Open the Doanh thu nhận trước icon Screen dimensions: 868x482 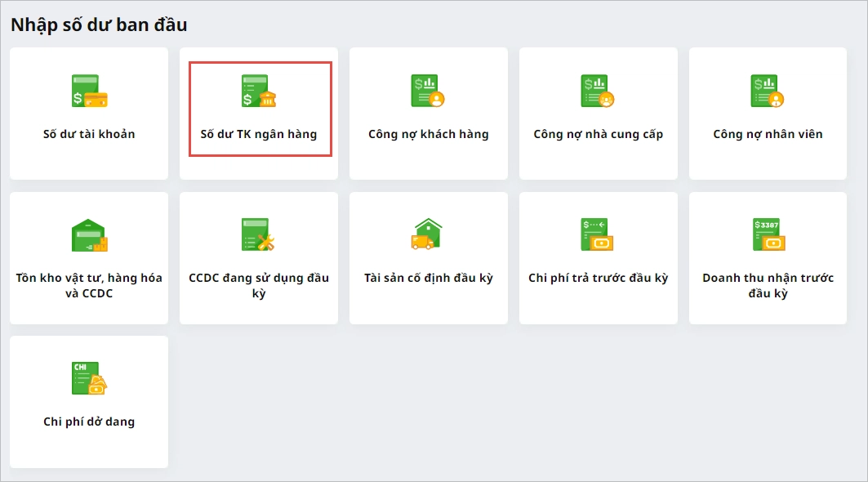pos(768,235)
